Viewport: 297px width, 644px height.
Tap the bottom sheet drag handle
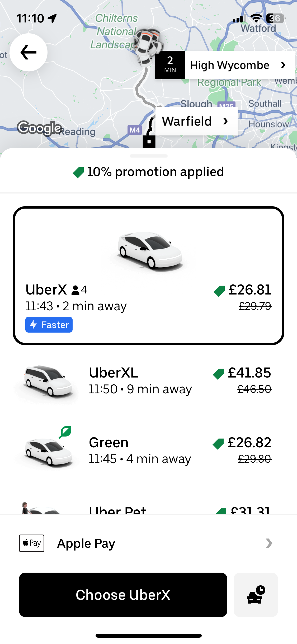click(x=148, y=156)
